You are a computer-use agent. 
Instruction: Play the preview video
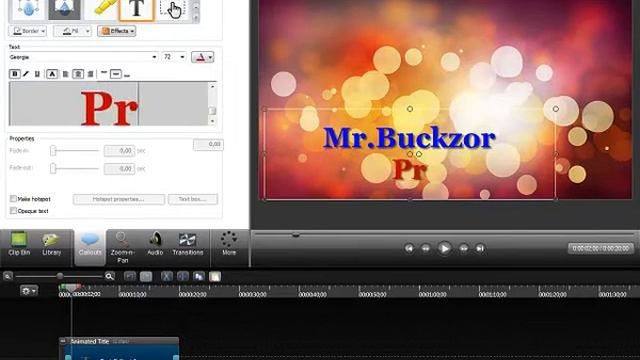[x=444, y=248]
